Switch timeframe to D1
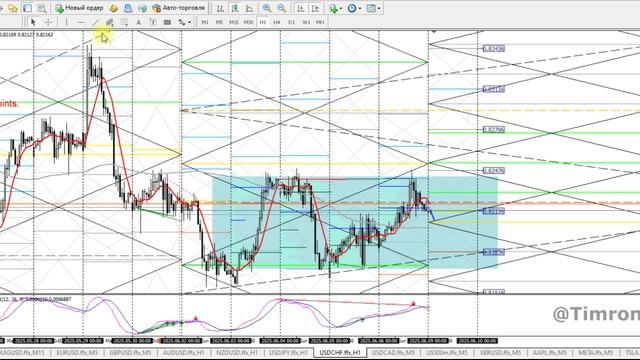 click(291, 22)
